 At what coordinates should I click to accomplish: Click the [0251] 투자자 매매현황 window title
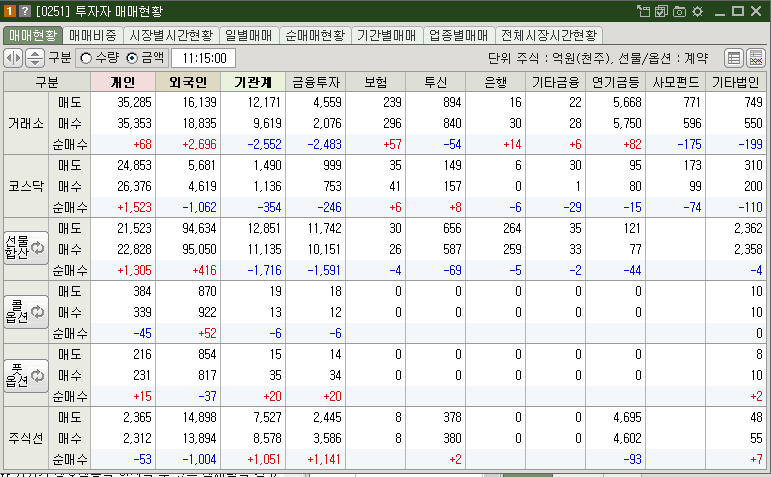[x=99, y=11]
